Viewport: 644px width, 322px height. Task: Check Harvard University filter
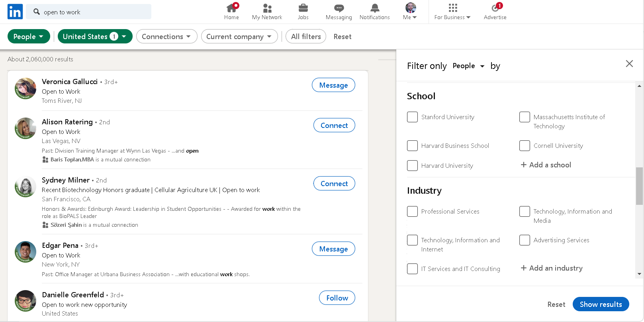coord(412,166)
